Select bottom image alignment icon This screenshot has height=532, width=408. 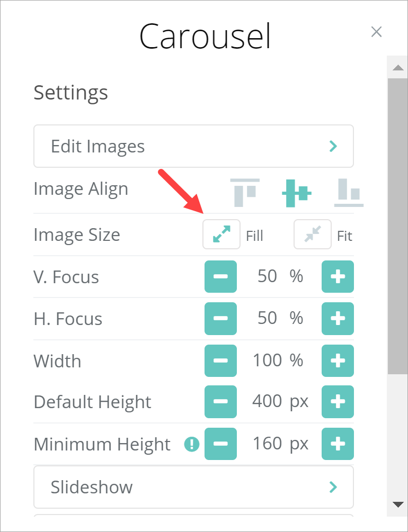coord(349,193)
